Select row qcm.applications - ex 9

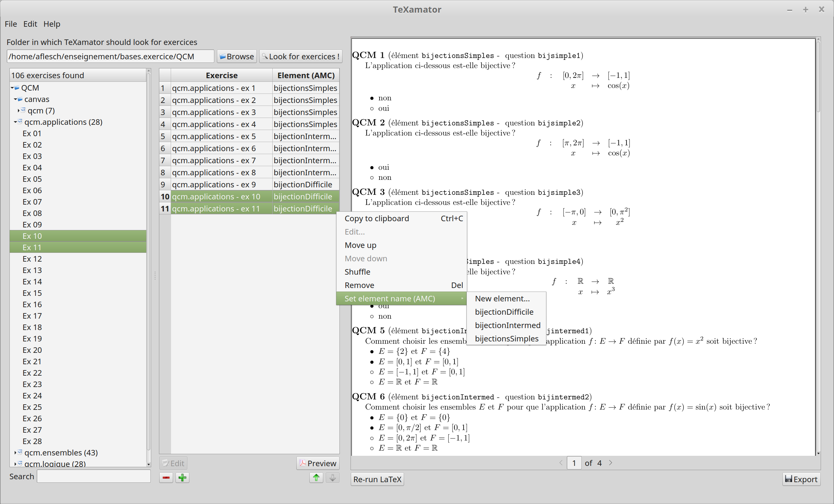(221, 184)
